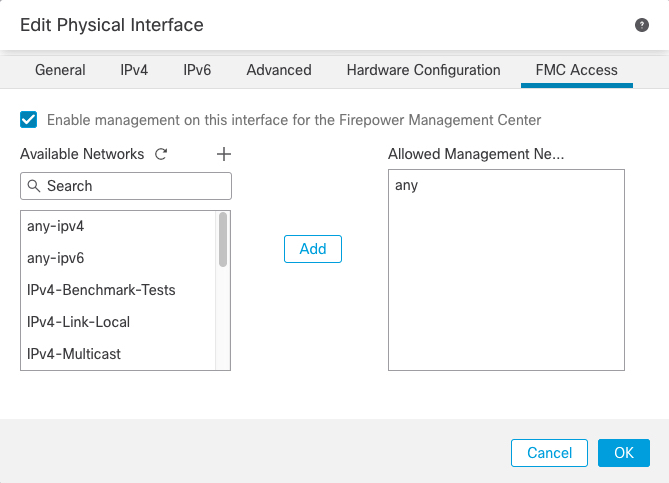
Task: Click the help question mark icon
Action: tap(642, 25)
